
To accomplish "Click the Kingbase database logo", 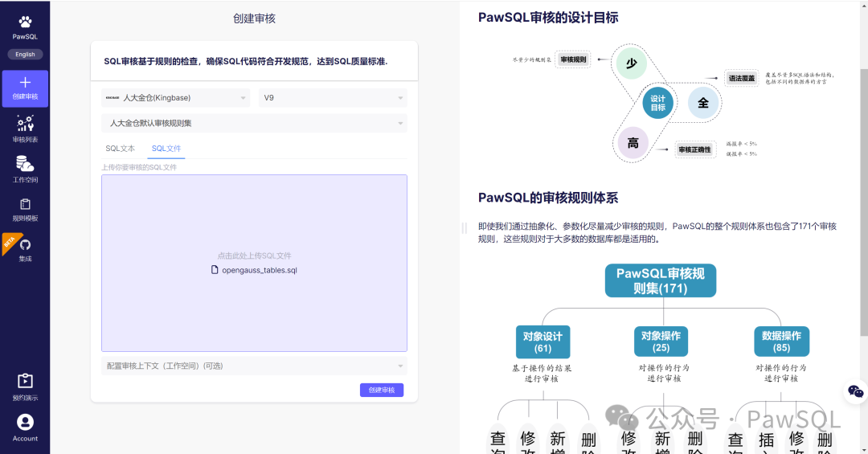I will 113,97.
